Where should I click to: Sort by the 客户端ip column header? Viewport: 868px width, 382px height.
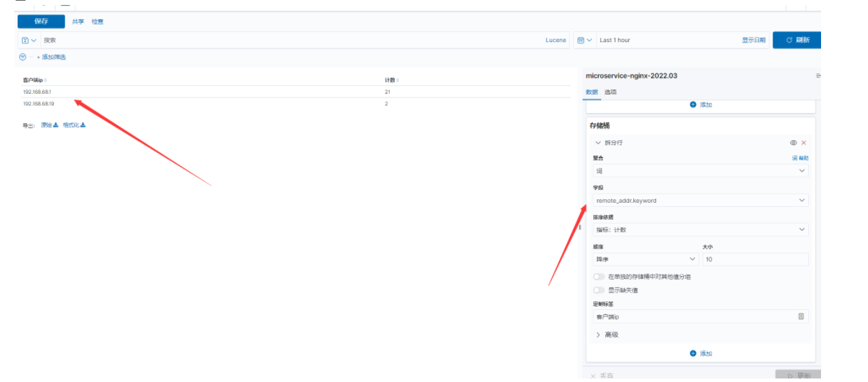pos(34,80)
